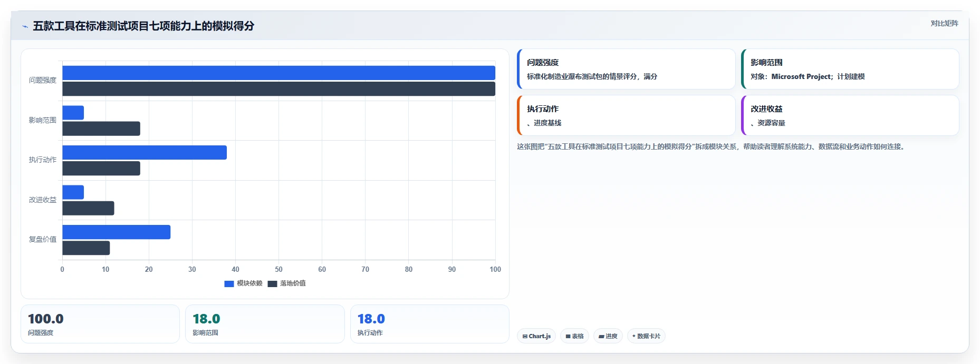Click the 表格 chip

click(x=574, y=336)
